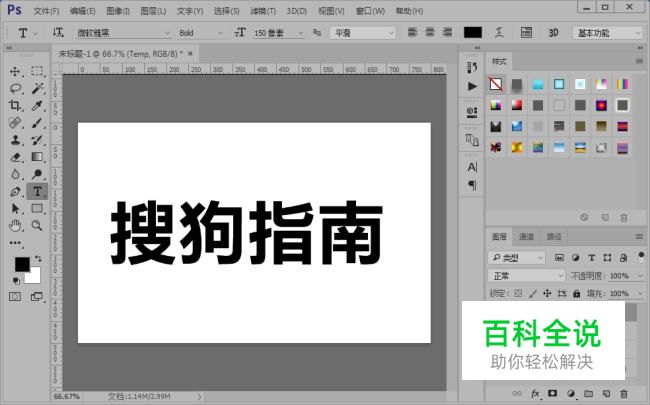Select the Magic Wand tool
The image size is (650, 405).
click(37, 88)
